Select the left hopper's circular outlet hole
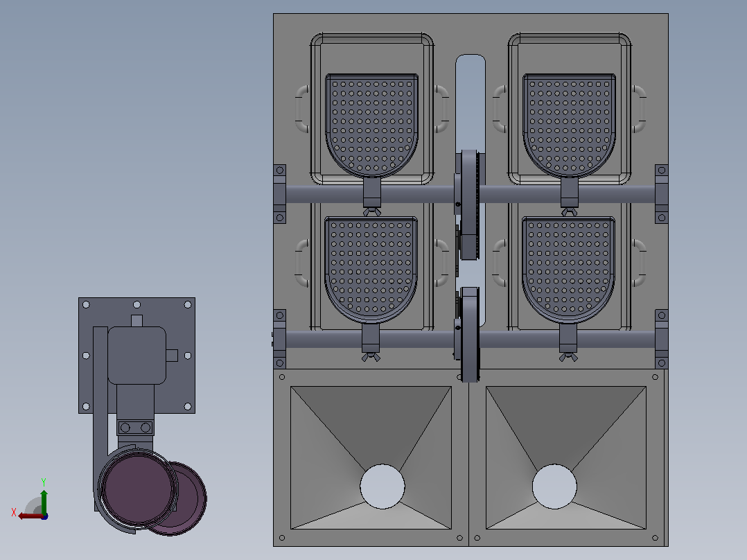Image resolution: width=747 pixels, height=560 pixels. (382, 487)
